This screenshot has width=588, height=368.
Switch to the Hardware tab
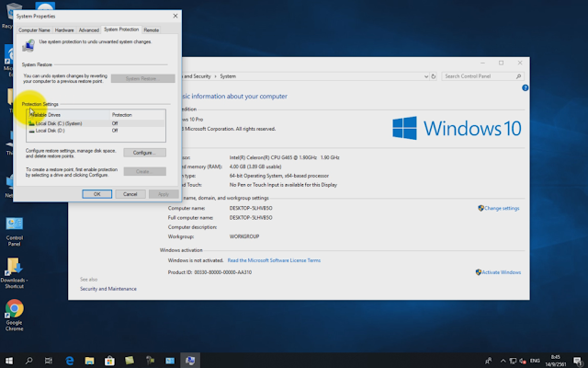pos(64,30)
